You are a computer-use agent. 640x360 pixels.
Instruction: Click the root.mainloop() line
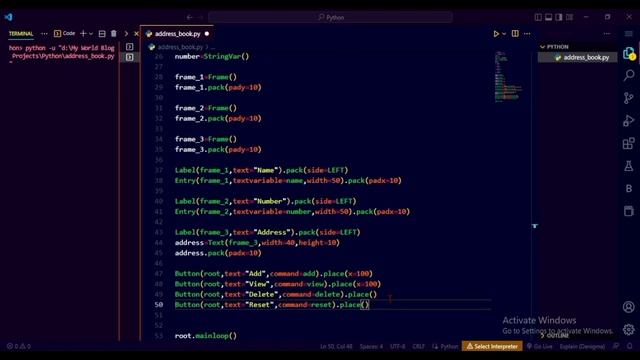point(206,336)
